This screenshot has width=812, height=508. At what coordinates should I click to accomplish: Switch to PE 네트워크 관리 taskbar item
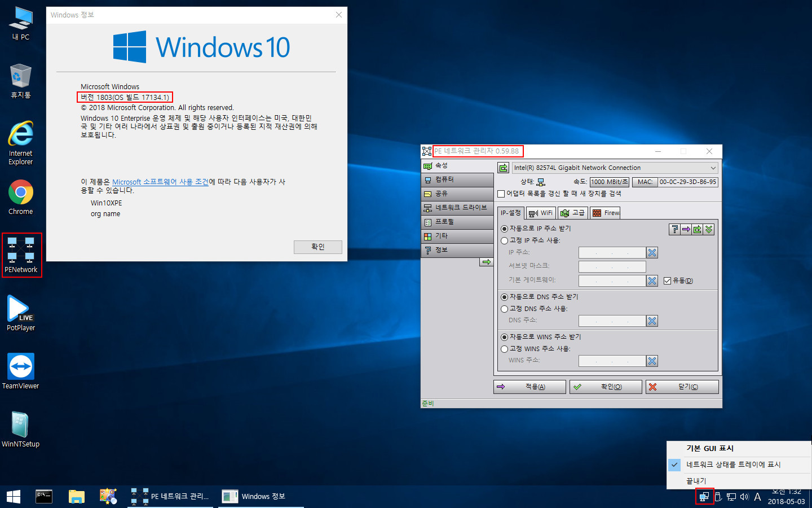[170, 497]
